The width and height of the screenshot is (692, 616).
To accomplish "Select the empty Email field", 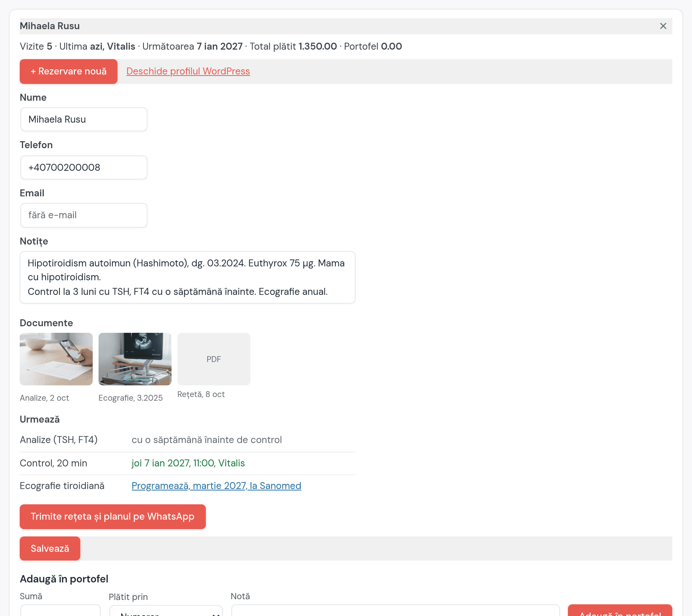I will pyautogui.click(x=84, y=215).
